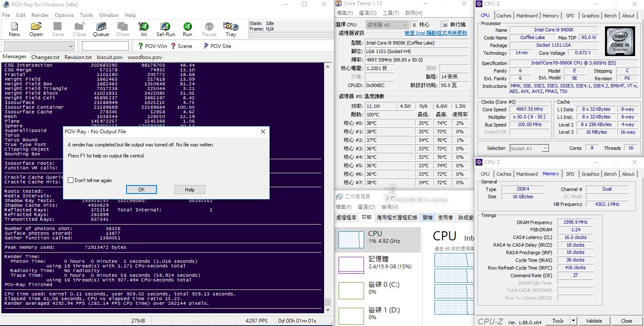The height and width of the screenshot is (326, 644).
Task: Switch to the Revision.txt tab
Action: [78, 57]
